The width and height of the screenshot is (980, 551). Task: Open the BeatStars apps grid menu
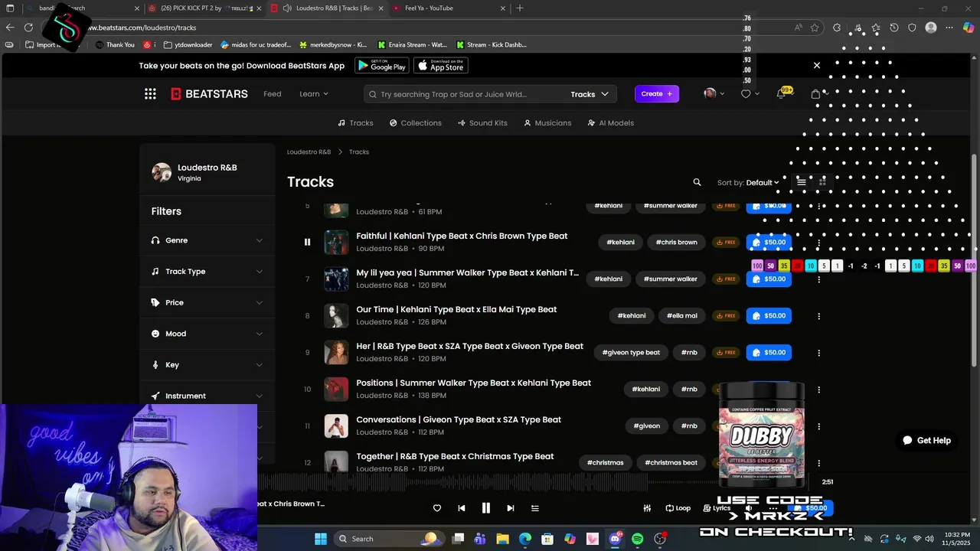pos(150,94)
